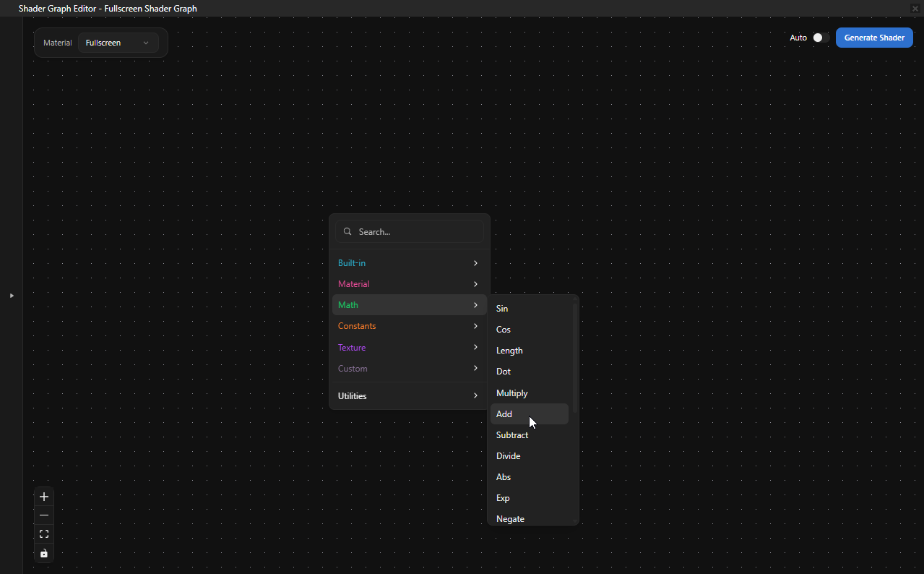Toggle the canvas lock icon

point(44,553)
